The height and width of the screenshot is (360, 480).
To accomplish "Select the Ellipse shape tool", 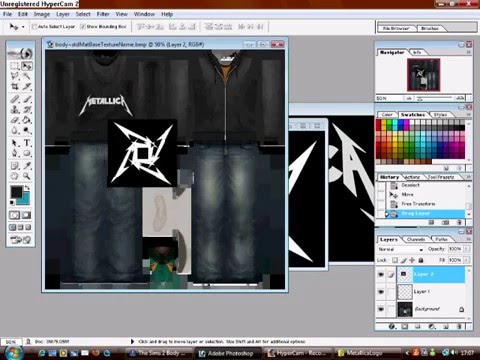I will coord(27,153).
